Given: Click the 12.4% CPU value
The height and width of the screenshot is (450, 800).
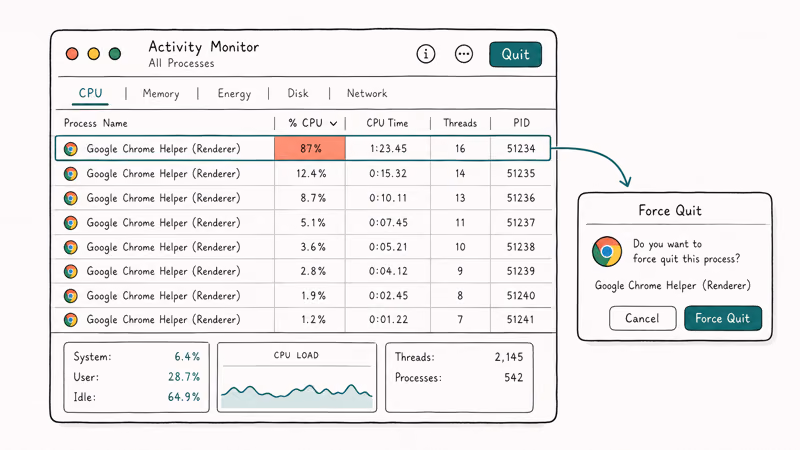Looking at the screenshot, I should (x=311, y=173).
